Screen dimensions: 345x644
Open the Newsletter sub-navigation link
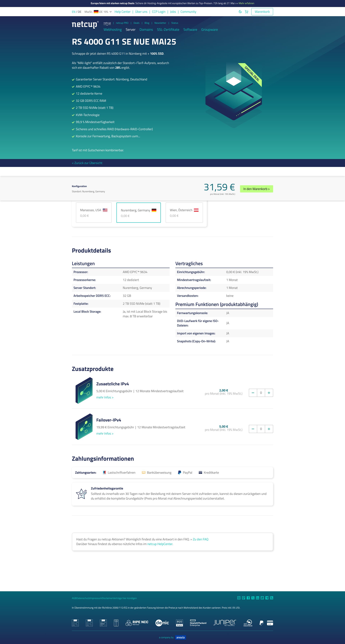pos(160,23)
